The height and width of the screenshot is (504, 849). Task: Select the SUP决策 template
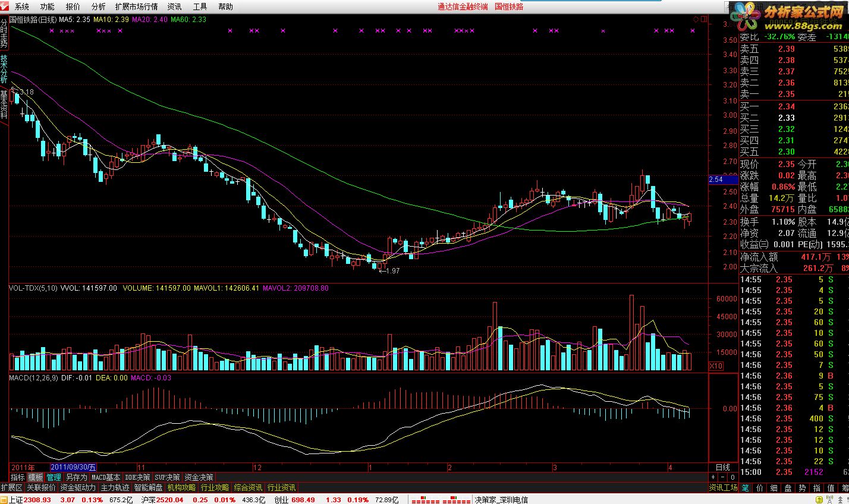pos(167,477)
